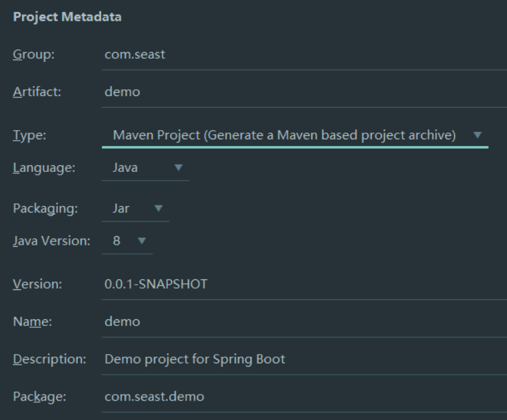Click the Group label
Screen dimensions: 507x420
coord(33,55)
